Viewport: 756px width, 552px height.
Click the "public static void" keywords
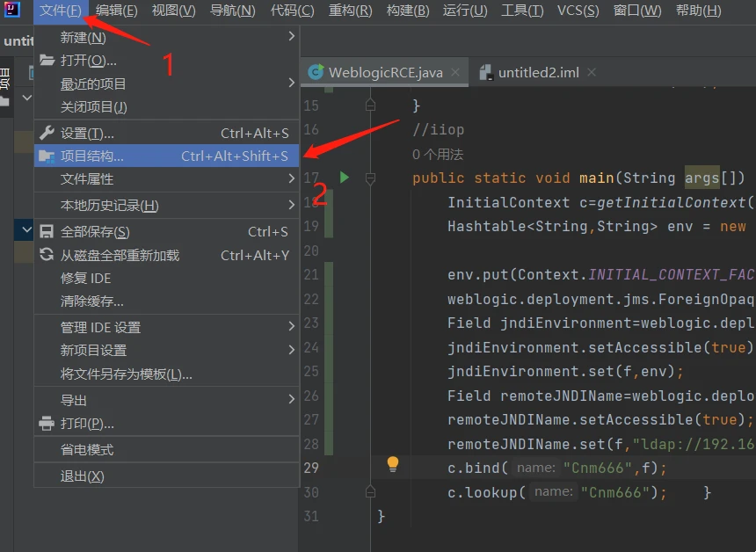click(x=491, y=178)
